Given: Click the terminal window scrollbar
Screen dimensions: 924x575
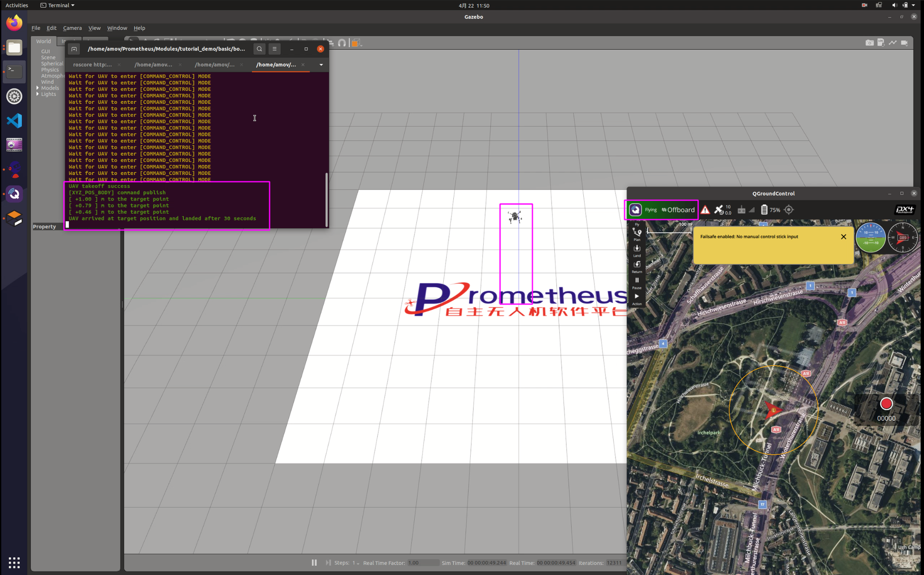Looking at the screenshot, I should 327,200.
